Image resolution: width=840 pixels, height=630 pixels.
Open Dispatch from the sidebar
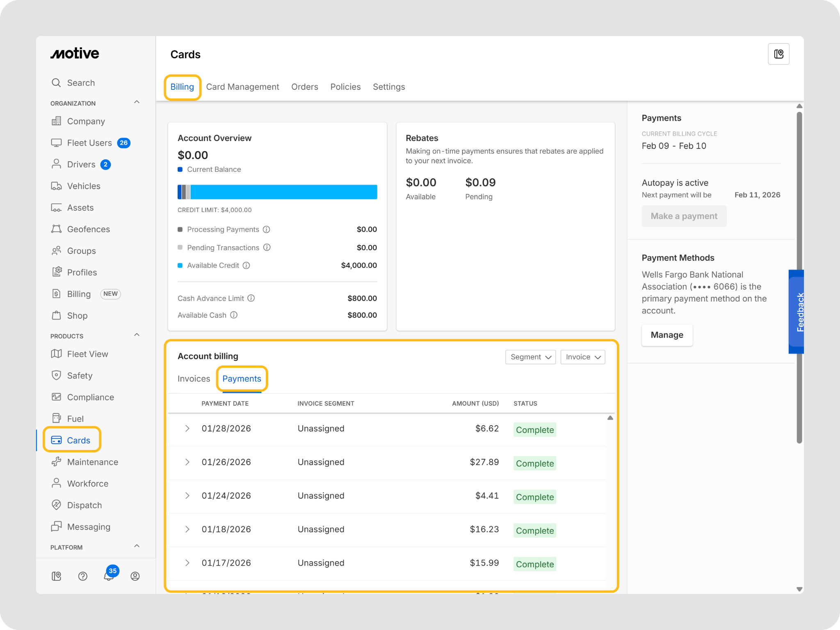click(x=84, y=505)
